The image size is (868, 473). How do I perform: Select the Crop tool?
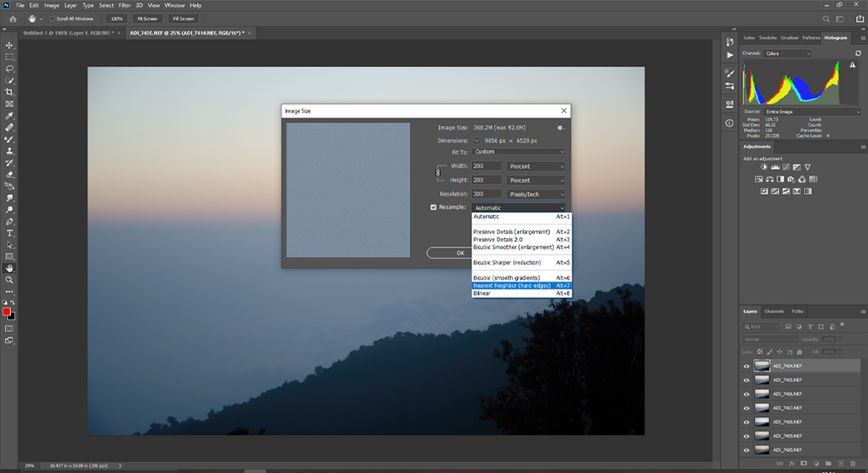point(9,91)
